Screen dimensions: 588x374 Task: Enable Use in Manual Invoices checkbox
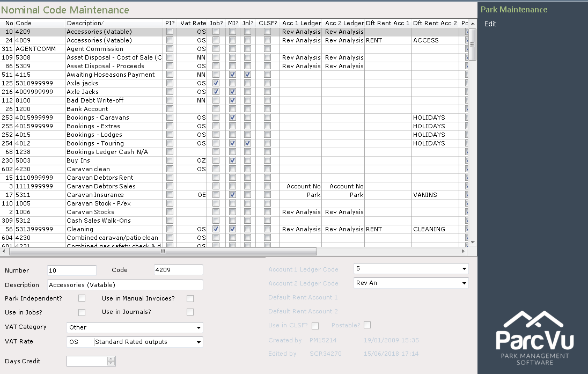click(190, 298)
